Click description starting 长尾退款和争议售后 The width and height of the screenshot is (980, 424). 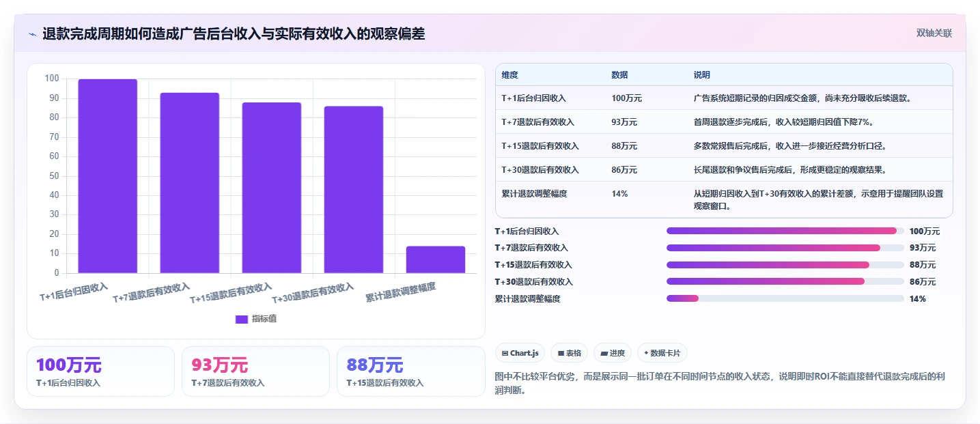(789, 170)
